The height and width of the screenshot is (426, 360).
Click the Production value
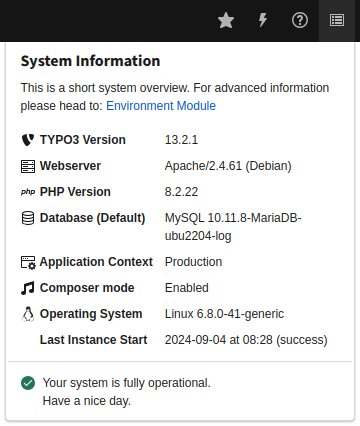coord(193,262)
